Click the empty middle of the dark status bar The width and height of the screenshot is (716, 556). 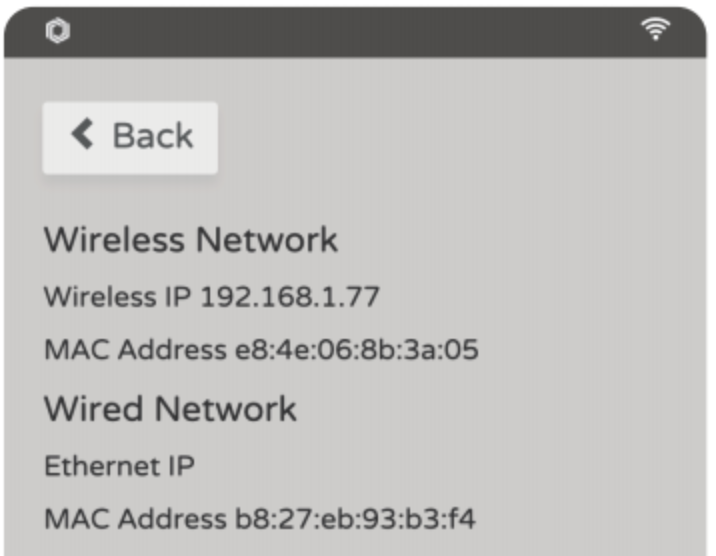(x=350, y=32)
